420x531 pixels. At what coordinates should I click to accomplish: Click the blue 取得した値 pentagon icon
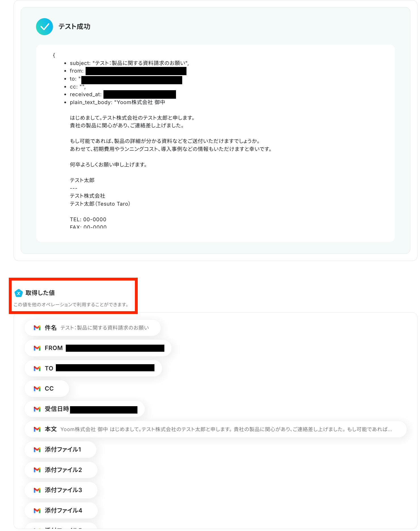(x=19, y=293)
